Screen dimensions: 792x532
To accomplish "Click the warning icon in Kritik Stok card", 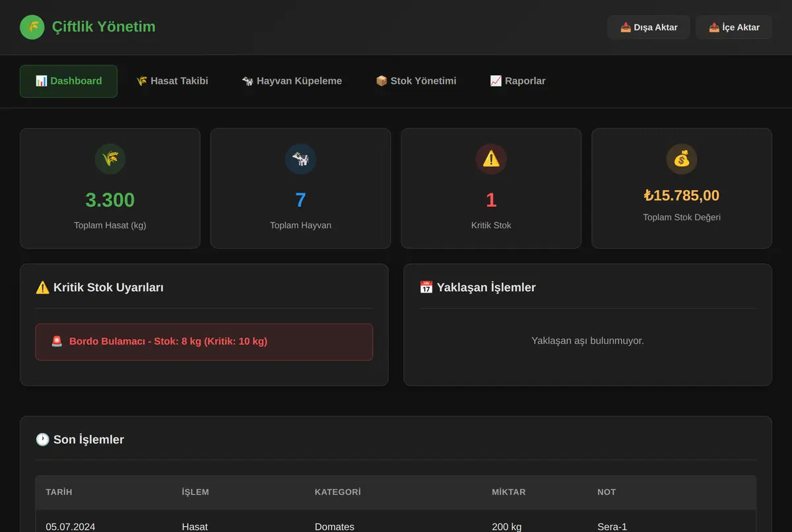I will pos(491,159).
